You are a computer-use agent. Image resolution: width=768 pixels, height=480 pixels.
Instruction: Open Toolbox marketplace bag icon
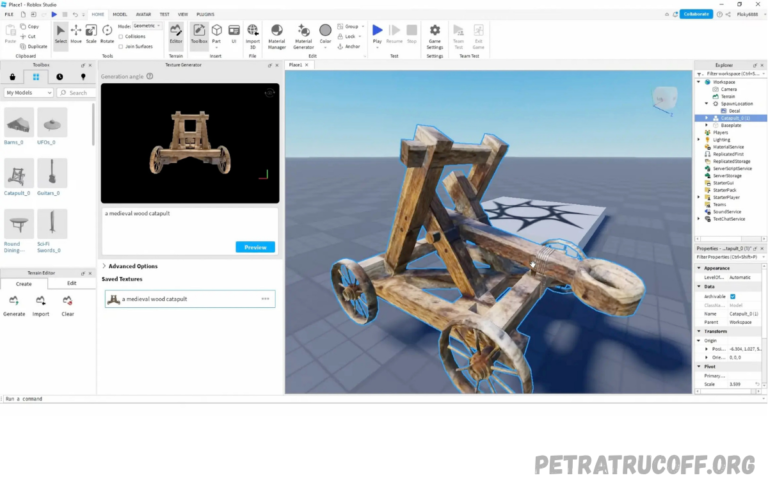pyautogui.click(x=13, y=77)
